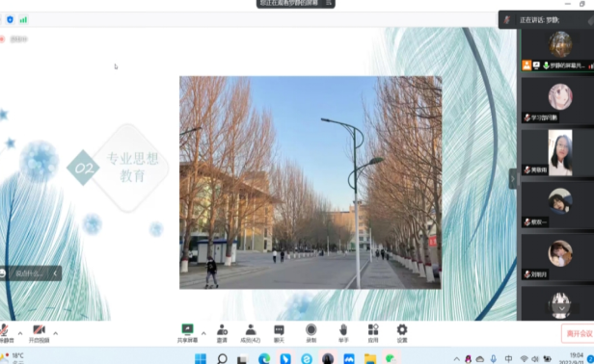594x364 pixels.
Task: Collapse the 说点什么 chat input bar
Action: click(55, 273)
